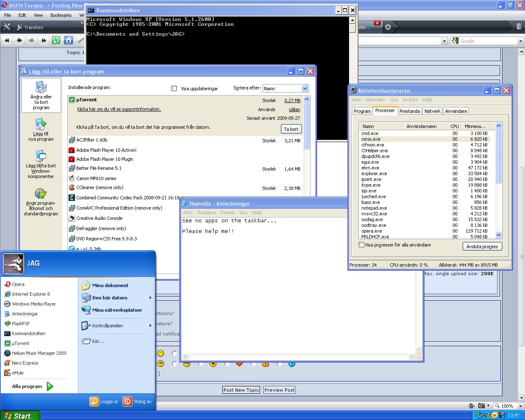Viewport: 525px width, 420px height.
Task: Launch Helium Music Manager 2009 from Start menu
Action: click(35, 353)
